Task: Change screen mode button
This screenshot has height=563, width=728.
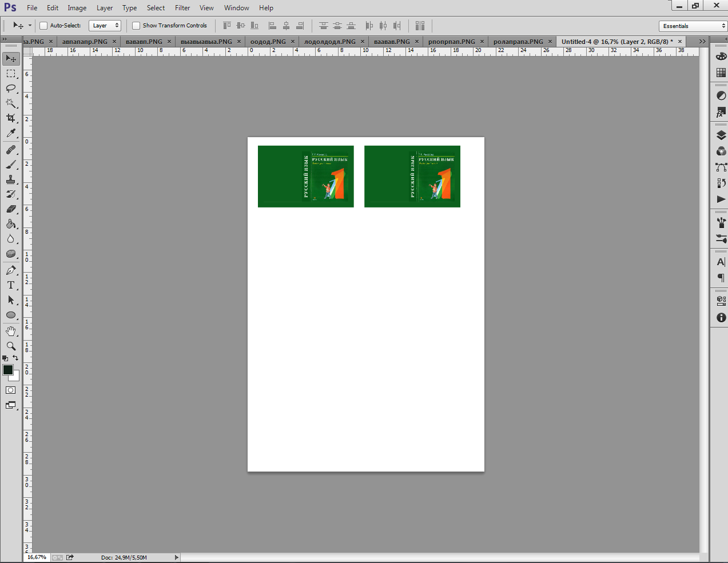Action: [x=11, y=405]
